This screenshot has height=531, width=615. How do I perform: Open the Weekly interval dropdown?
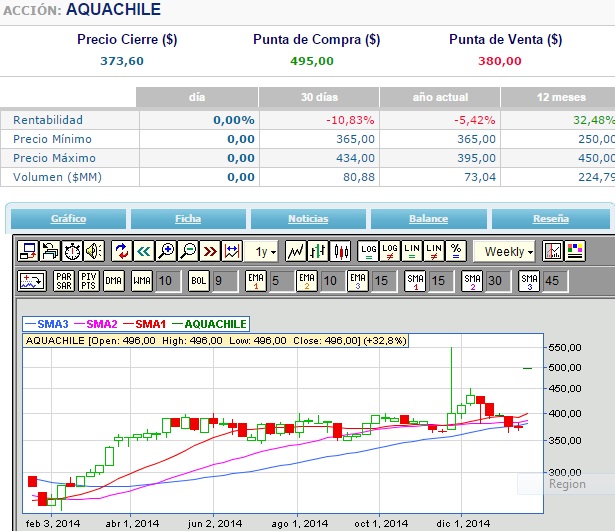(x=504, y=251)
